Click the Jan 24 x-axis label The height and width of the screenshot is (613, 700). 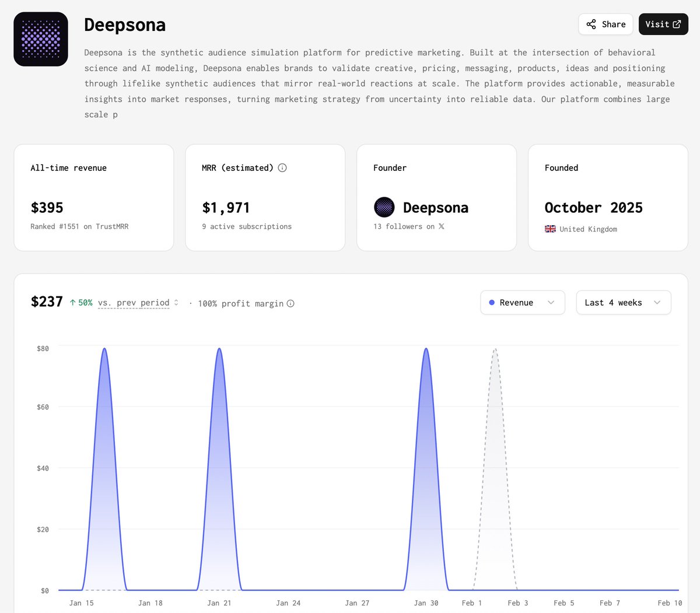pyautogui.click(x=288, y=603)
